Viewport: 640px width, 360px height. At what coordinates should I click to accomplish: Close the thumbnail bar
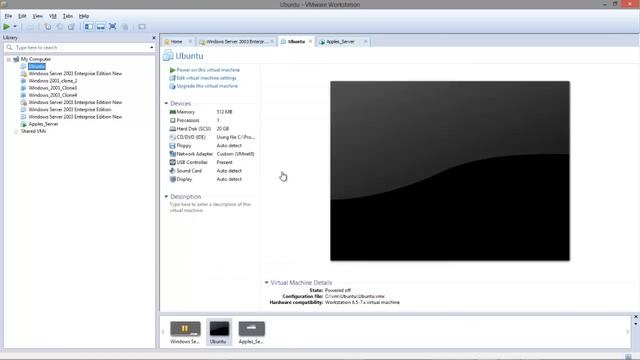coord(636,317)
